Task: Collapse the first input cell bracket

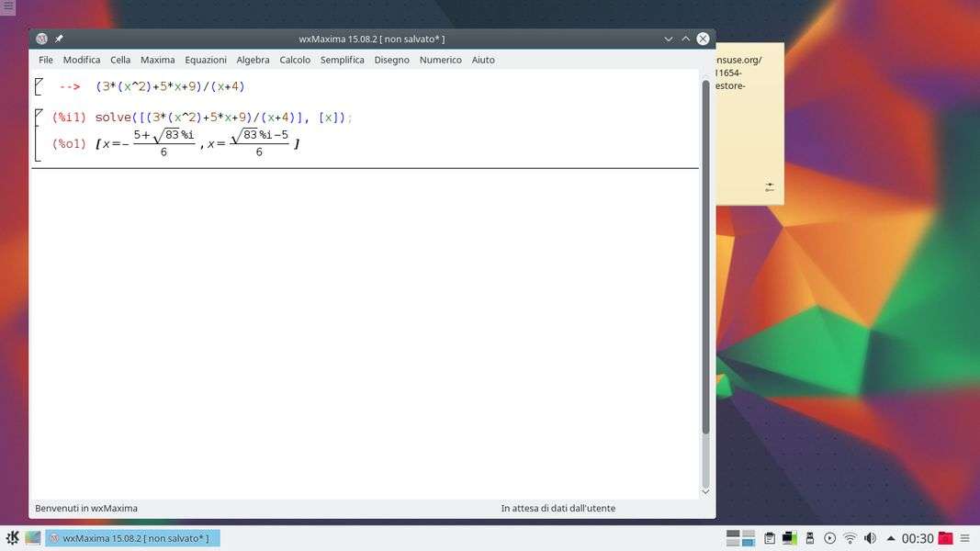Action: (x=39, y=86)
